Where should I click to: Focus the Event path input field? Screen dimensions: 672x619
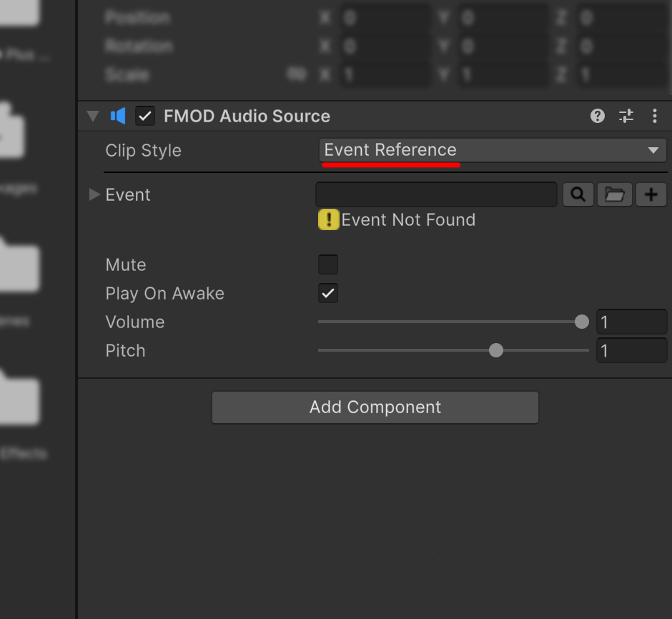[436, 194]
